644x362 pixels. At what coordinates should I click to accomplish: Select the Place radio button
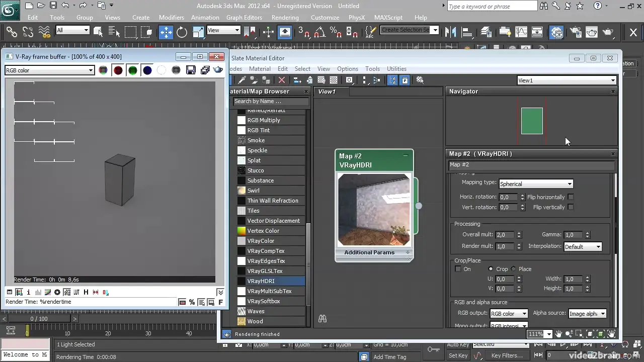(x=514, y=269)
